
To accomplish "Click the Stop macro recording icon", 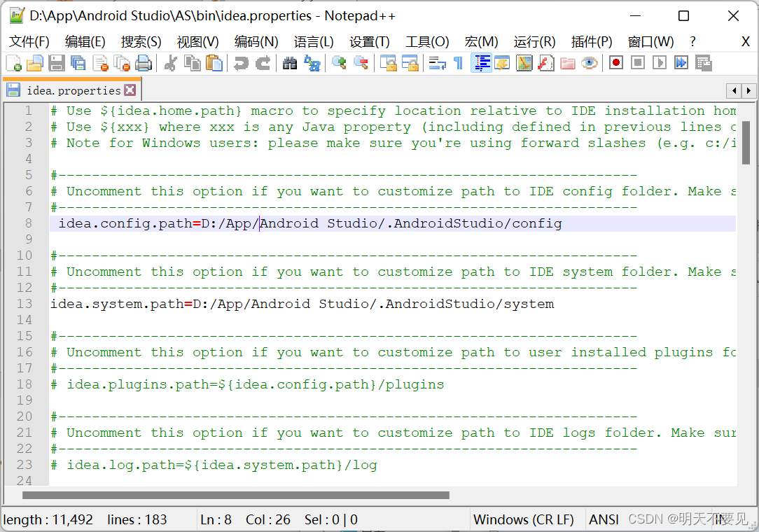I will (x=637, y=63).
